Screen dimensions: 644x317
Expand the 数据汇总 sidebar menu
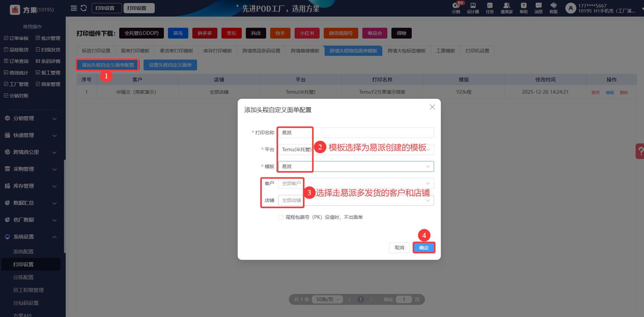[31, 203]
